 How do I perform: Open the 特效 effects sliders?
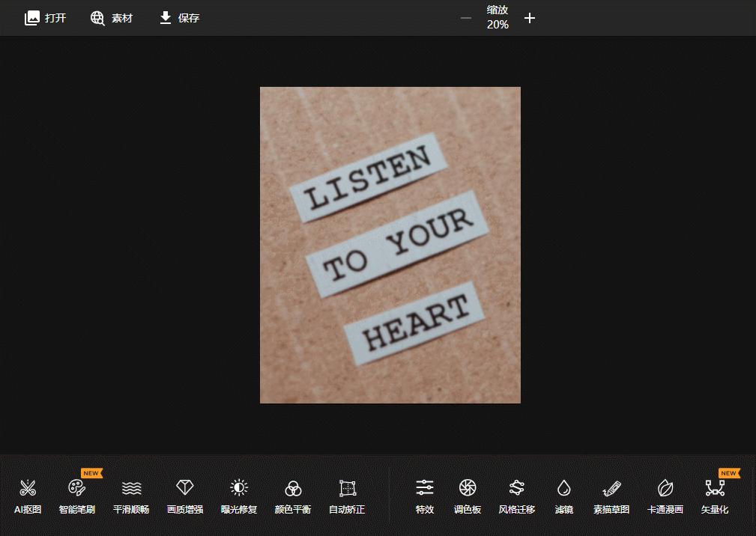(x=425, y=495)
